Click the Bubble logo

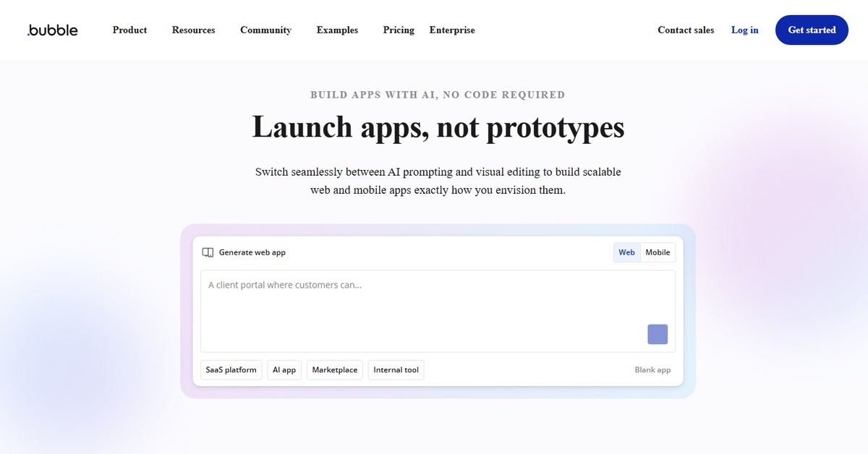click(53, 30)
